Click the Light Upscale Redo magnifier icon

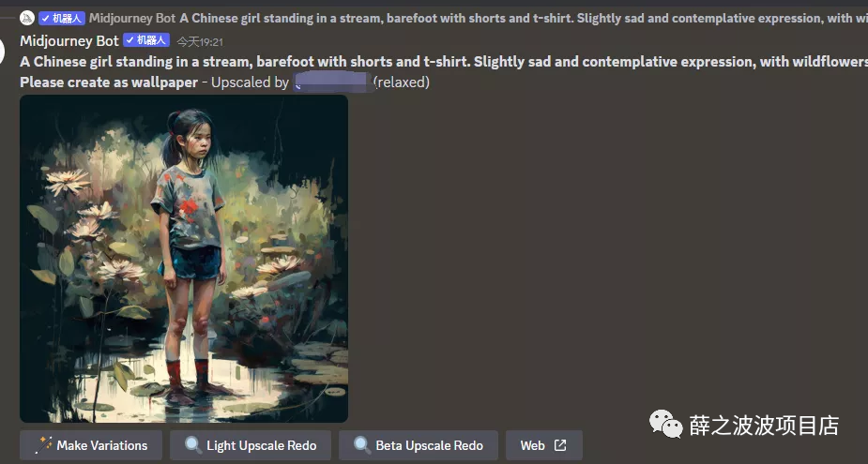pyautogui.click(x=193, y=445)
